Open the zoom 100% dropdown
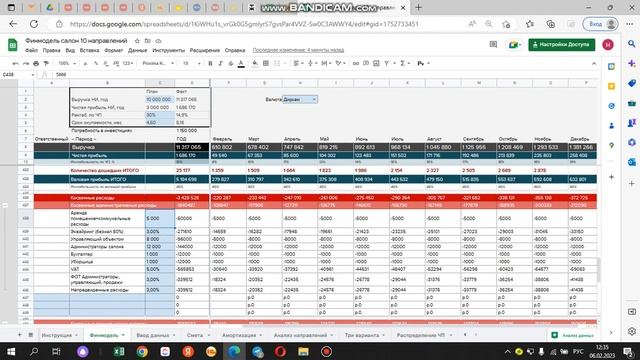The width and height of the screenshot is (640, 360). [x=67, y=64]
